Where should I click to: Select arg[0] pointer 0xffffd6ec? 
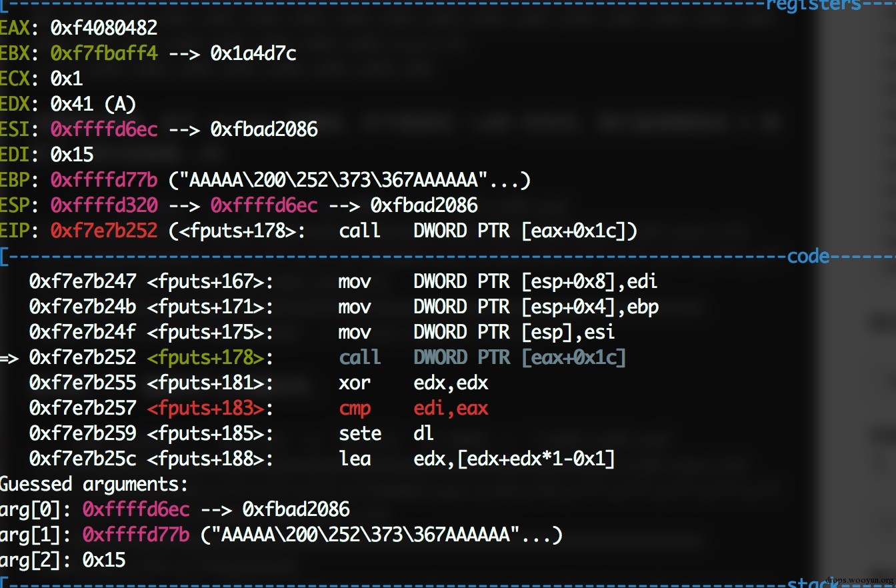(136, 510)
